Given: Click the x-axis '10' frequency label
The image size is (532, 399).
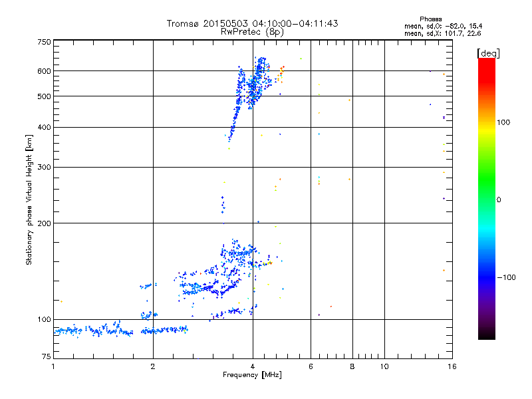Looking at the screenshot, I should (x=384, y=366).
